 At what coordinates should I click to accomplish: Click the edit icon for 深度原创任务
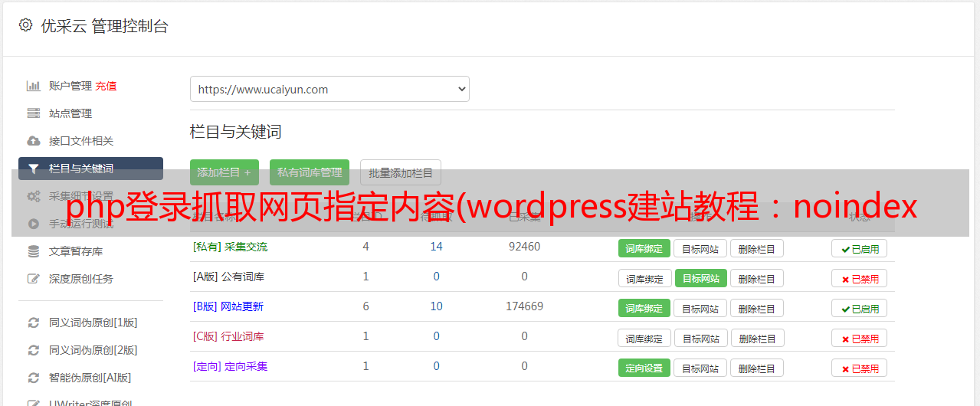33,279
